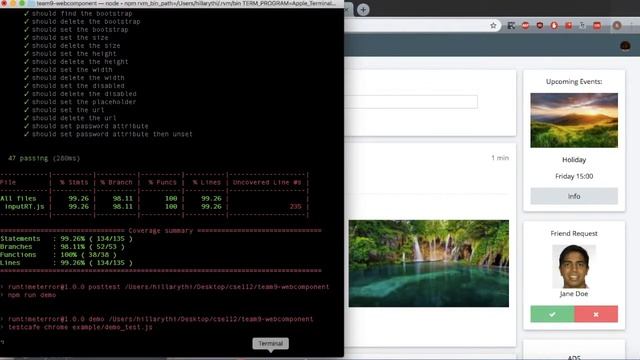Click the 'Jane Doe' name text
Viewport: 640px width, 360px height.
pyautogui.click(x=574, y=293)
